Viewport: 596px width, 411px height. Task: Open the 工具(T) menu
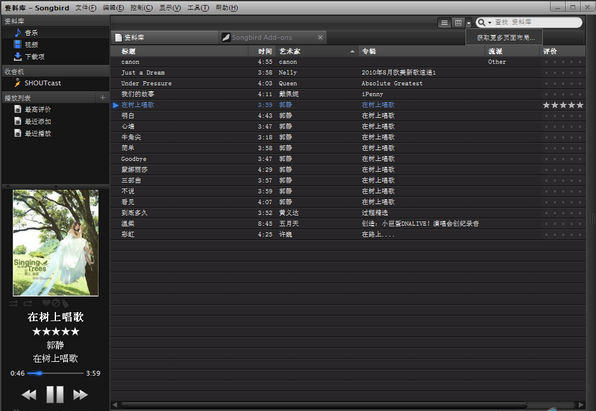[198, 8]
